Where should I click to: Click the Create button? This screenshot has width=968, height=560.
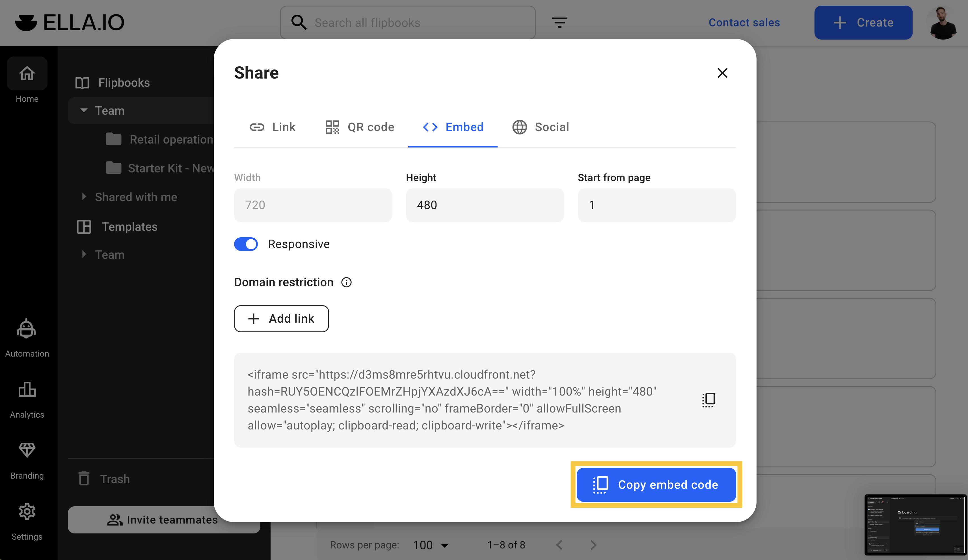coord(863,22)
